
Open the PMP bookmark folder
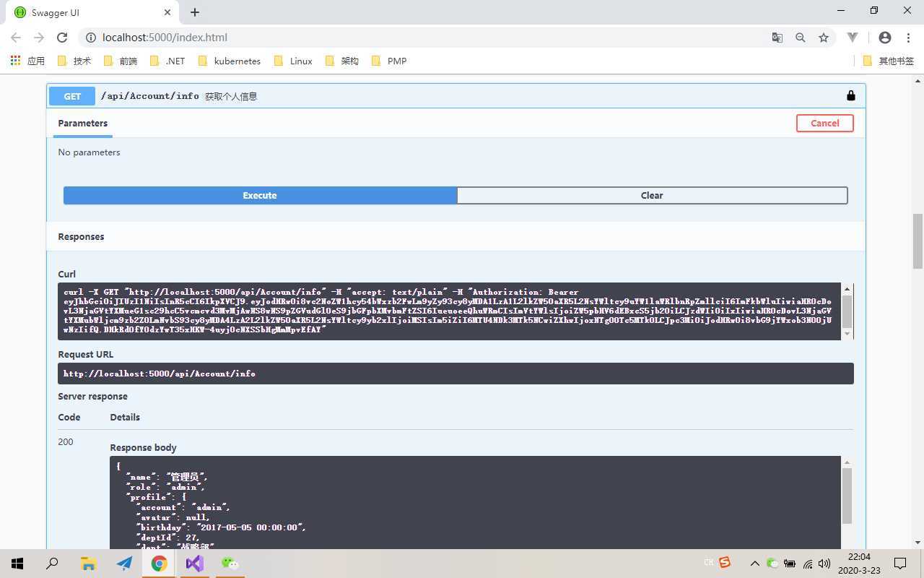pyautogui.click(x=389, y=61)
